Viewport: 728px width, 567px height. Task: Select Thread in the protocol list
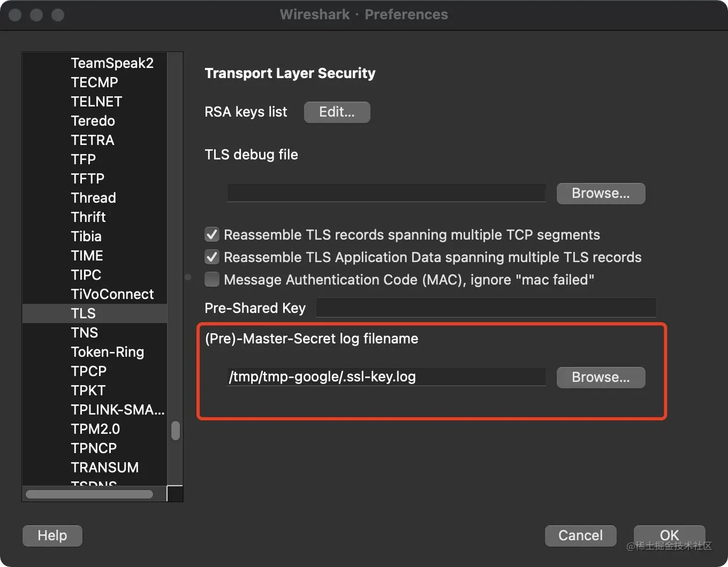95,198
